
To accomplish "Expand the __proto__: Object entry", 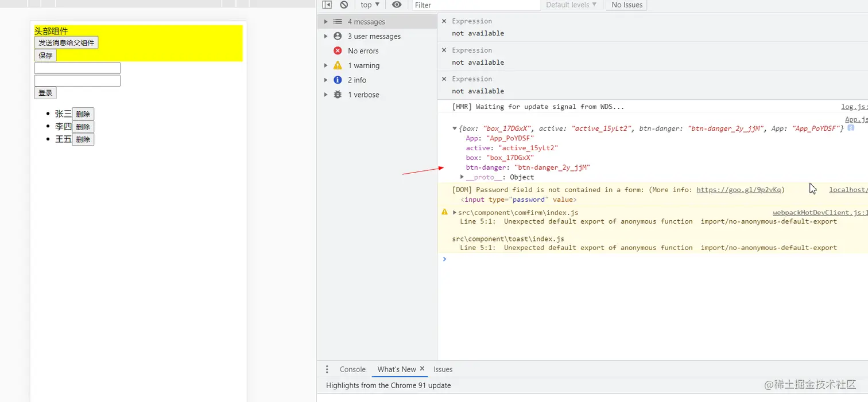I will [x=462, y=177].
